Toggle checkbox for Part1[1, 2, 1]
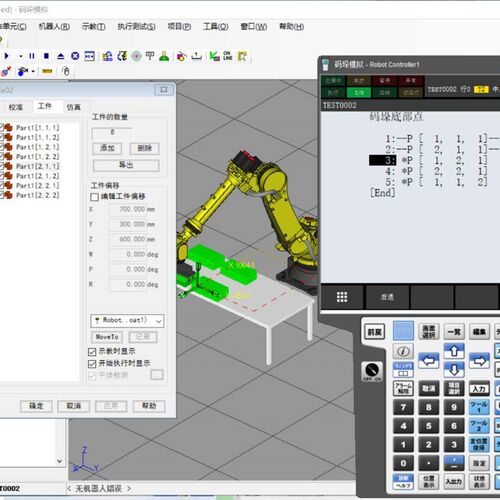The image size is (500, 500). pyautogui.click(x=2, y=147)
